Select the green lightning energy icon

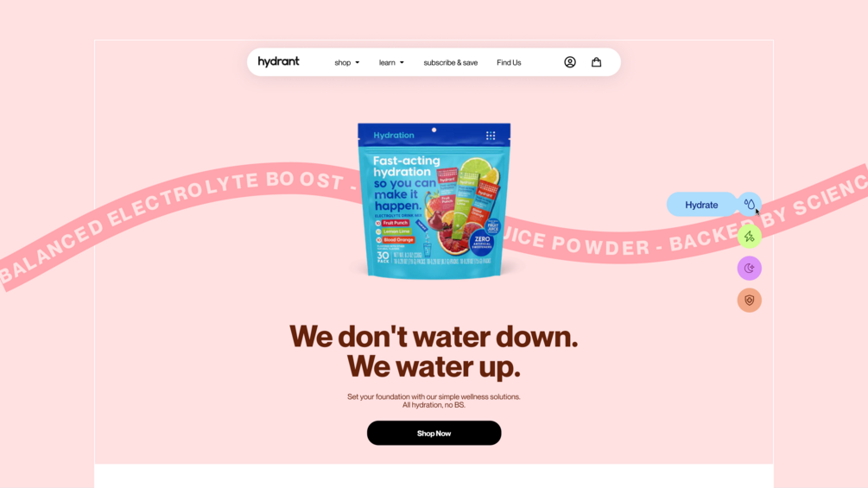click(750, 237)
